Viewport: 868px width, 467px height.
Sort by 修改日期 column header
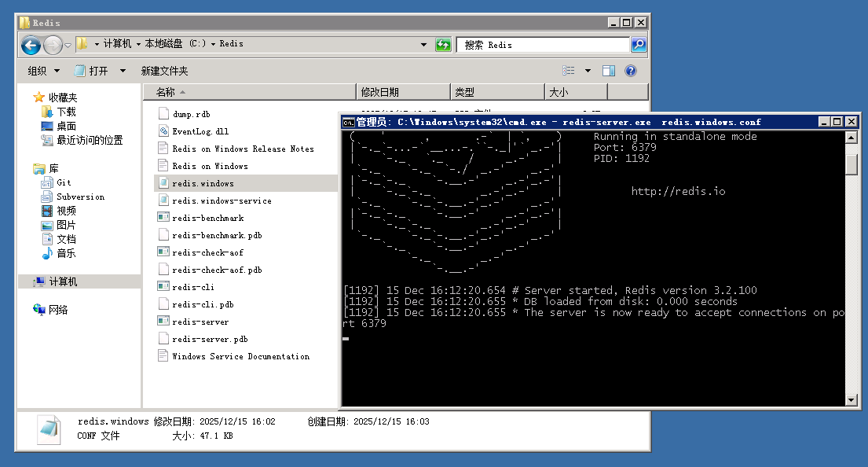pos(403,92)
